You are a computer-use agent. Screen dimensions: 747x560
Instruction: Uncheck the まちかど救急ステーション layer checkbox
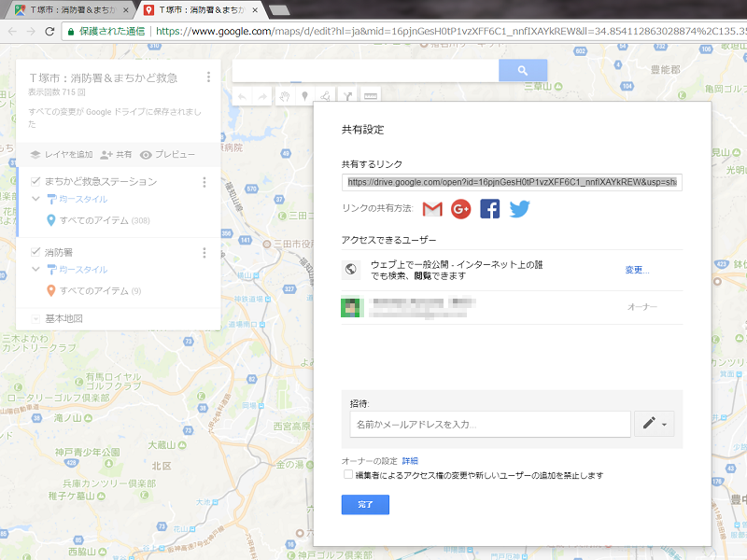tap(35, 181)
